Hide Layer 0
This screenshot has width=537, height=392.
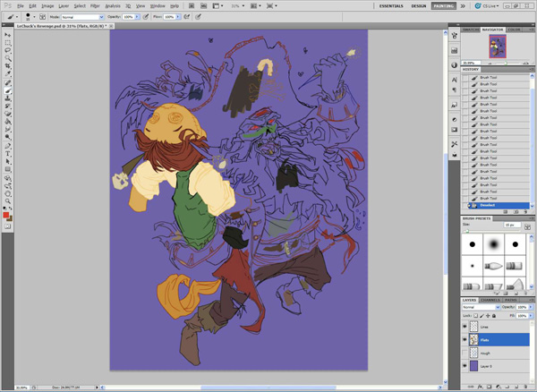[465, 366]
